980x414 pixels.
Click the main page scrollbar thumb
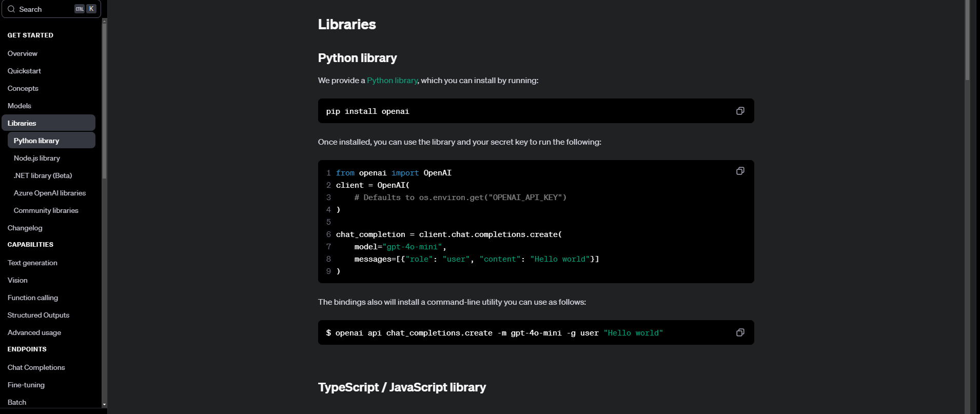(967, 40)
